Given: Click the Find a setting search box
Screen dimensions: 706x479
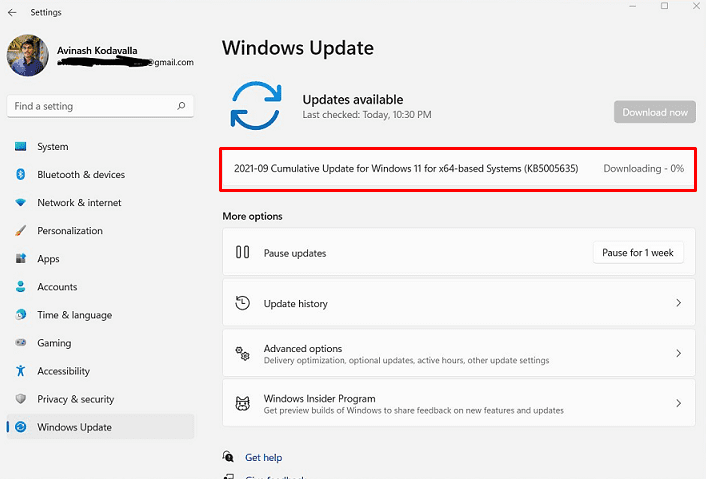Looking at the screenshot, I should [x=100, y=106].
